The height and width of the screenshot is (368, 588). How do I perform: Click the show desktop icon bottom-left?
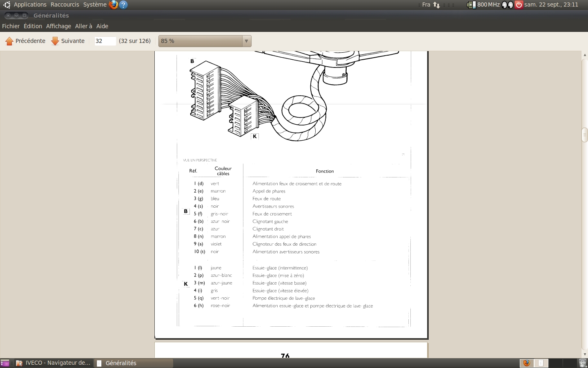click(5, 363)
